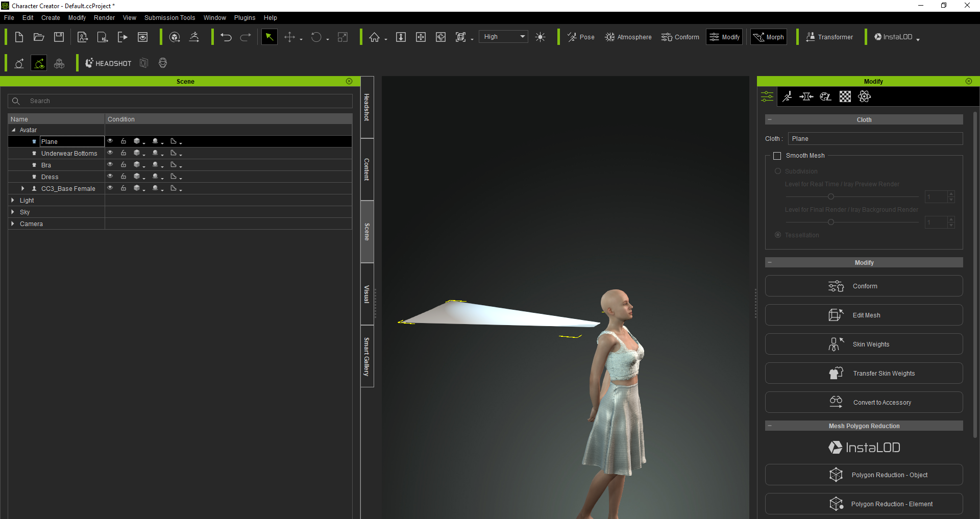Screen dimensions: 980x519
Task: Toggle visibility eye for Underwear Bottoms
Action: pyautogui.click(x=110, y=153)
